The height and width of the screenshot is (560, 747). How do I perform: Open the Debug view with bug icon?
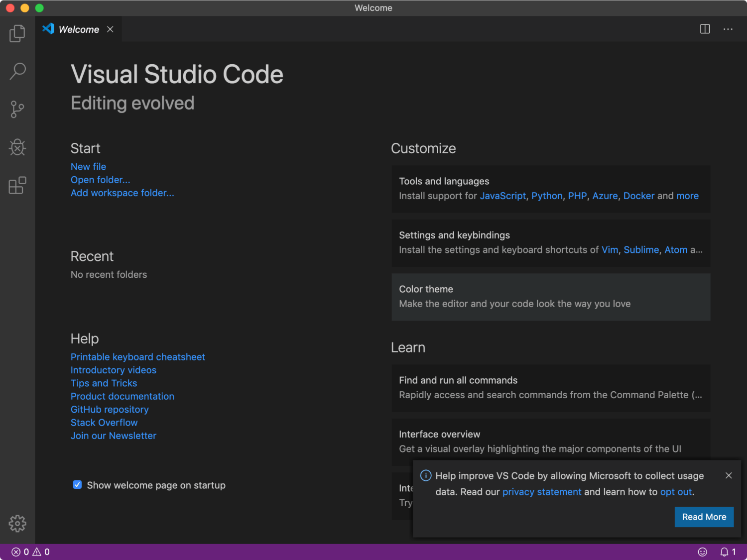point(17,147)
